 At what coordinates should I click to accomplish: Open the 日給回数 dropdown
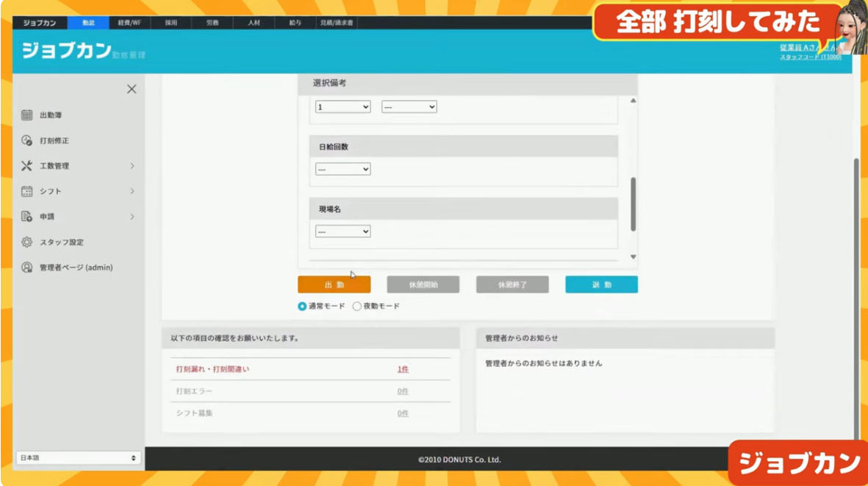point(342,169)
